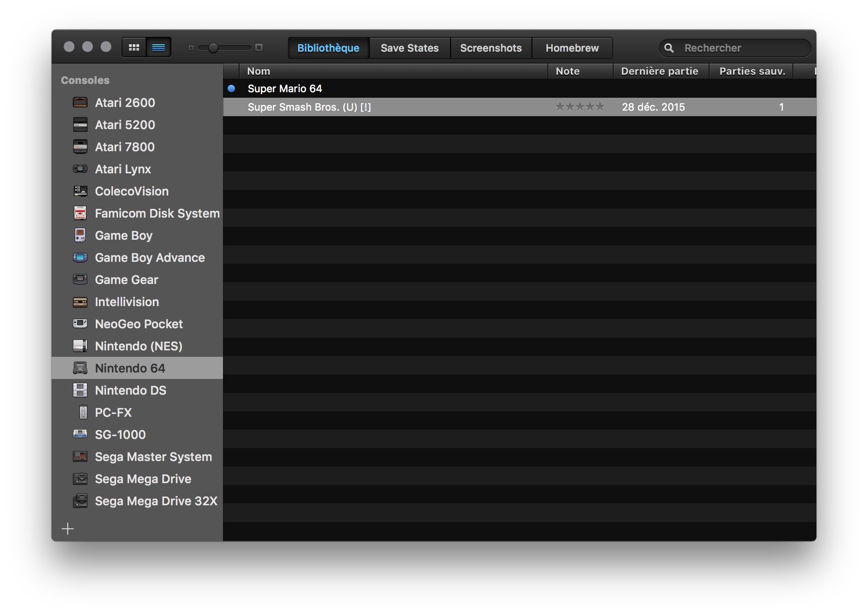This screenshot has width=868, height=615.
Task: Click the Game Boy Advance icon
Action: (80, 257)
